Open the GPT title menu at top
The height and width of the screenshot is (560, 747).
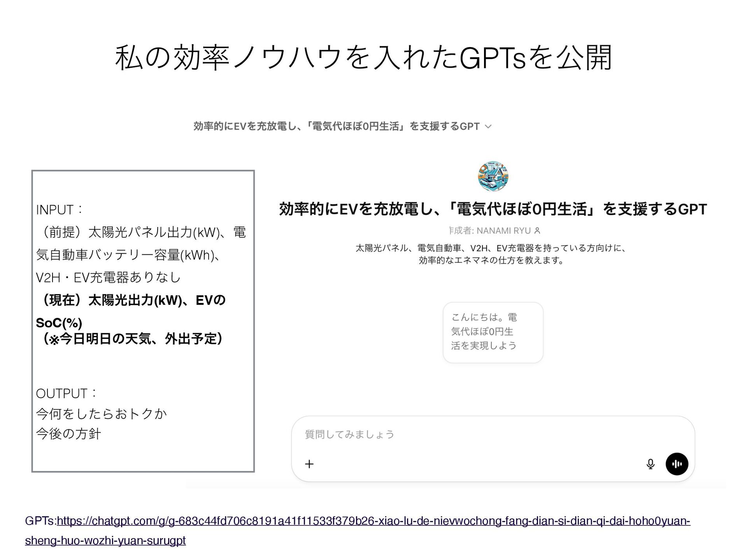tap(336, 126)
